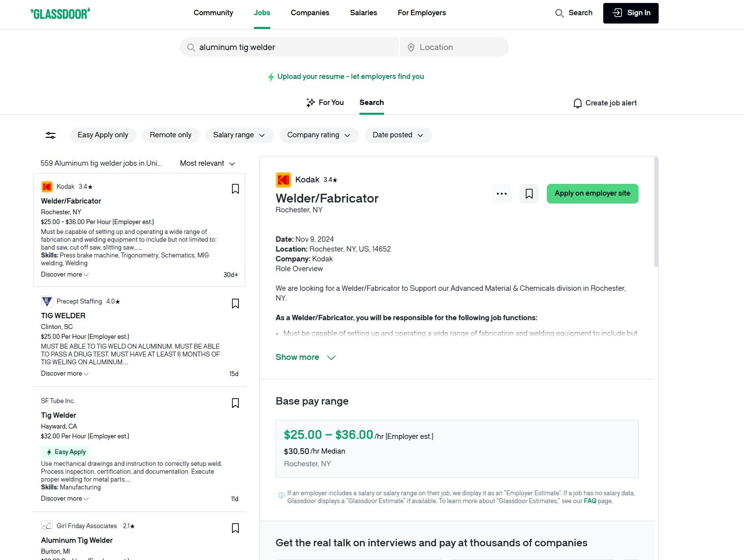
Task: Click Apply on employer site button
Action: pos(592,193)
